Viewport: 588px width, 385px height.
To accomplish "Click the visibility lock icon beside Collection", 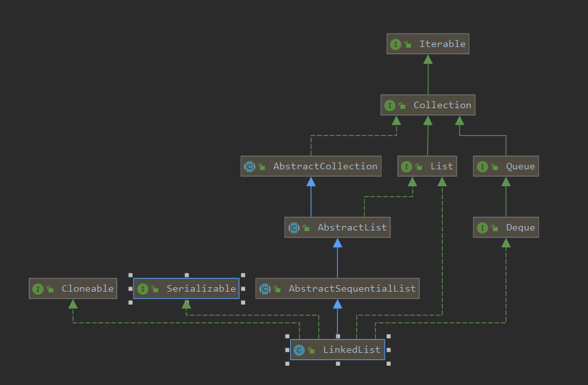I will [402, 106].
